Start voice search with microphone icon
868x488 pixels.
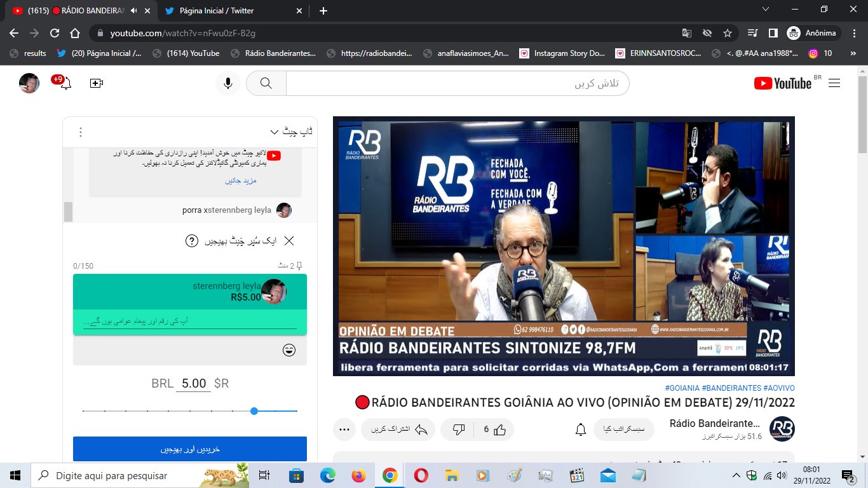pos(227,83)
